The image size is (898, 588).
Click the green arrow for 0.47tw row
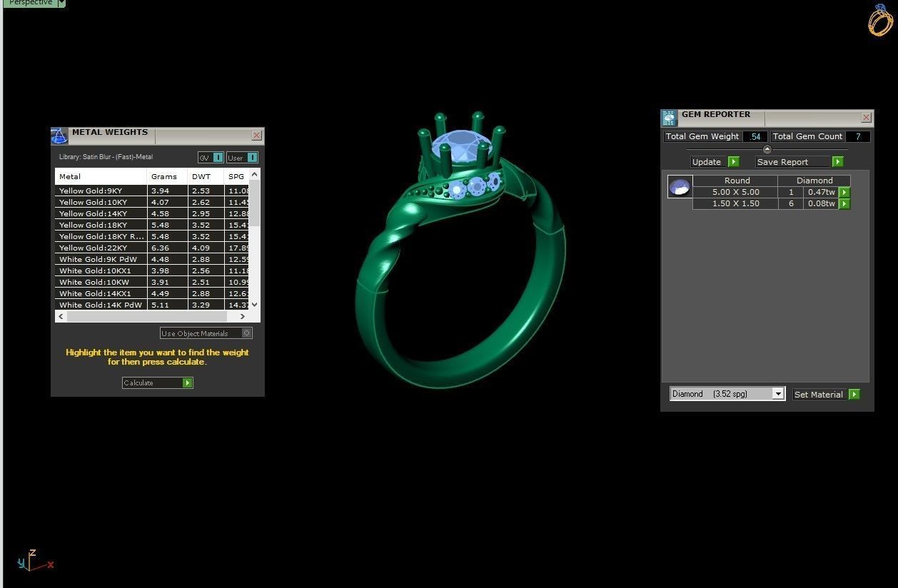coord(844,192)
